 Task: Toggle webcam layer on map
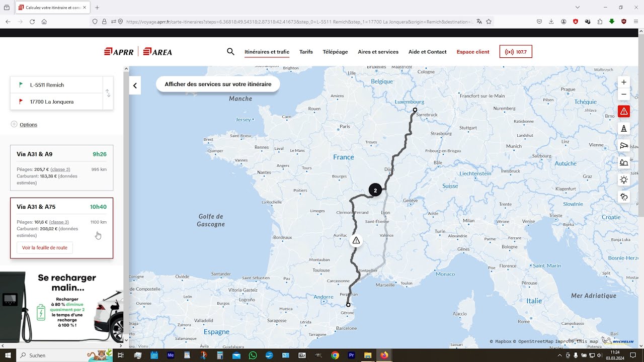pyautogui.click(x=624, y=145)
